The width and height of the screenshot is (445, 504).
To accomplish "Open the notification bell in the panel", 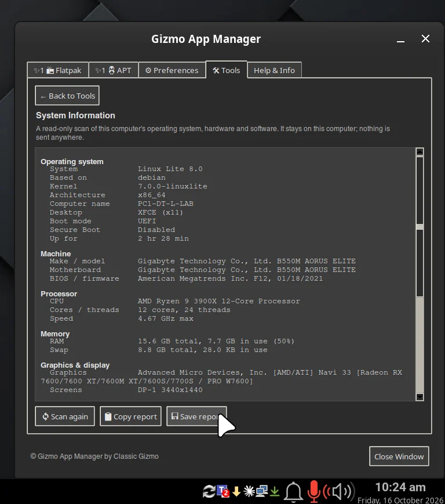I will pos(293,492).
